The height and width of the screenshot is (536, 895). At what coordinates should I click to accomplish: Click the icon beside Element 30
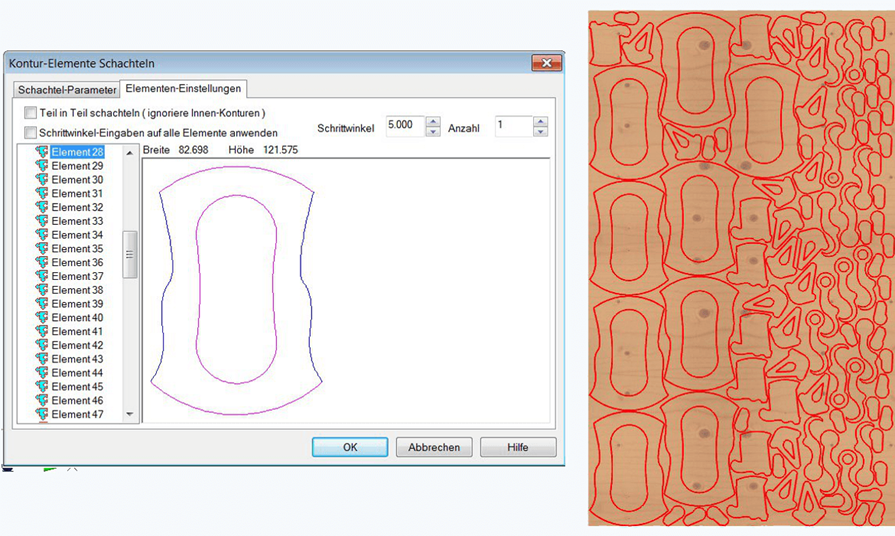pyautogui.click(x=42, y=179)
